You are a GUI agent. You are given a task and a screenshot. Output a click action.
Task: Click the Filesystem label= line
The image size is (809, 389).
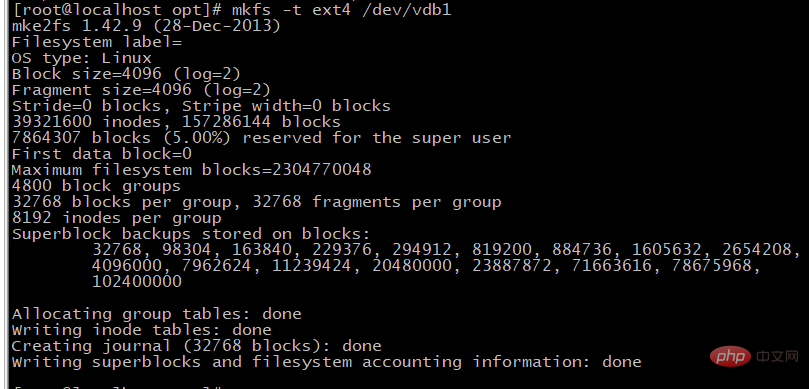coord(96,41)
